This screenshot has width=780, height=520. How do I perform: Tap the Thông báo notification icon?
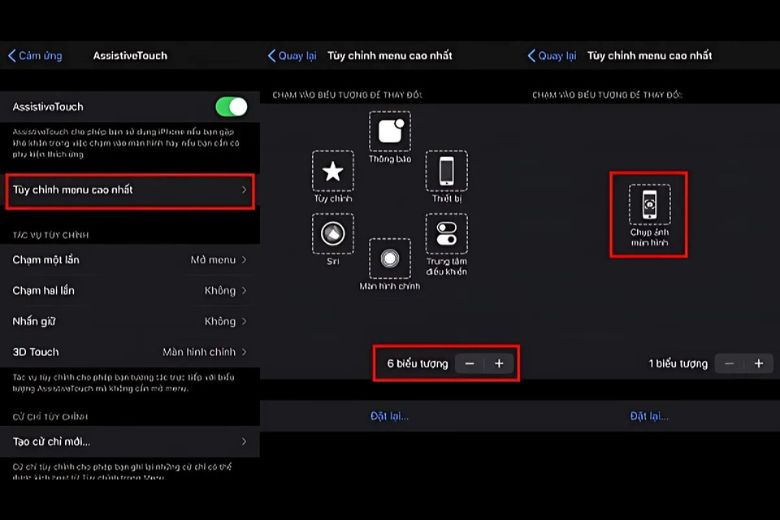pyautogui.click(x=390, y=131)
